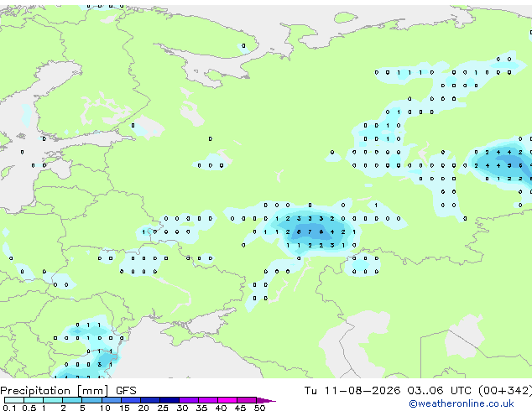Select the 5–10 mm legend color box
The width and height of the screenshot is (532, 411).
91,400
